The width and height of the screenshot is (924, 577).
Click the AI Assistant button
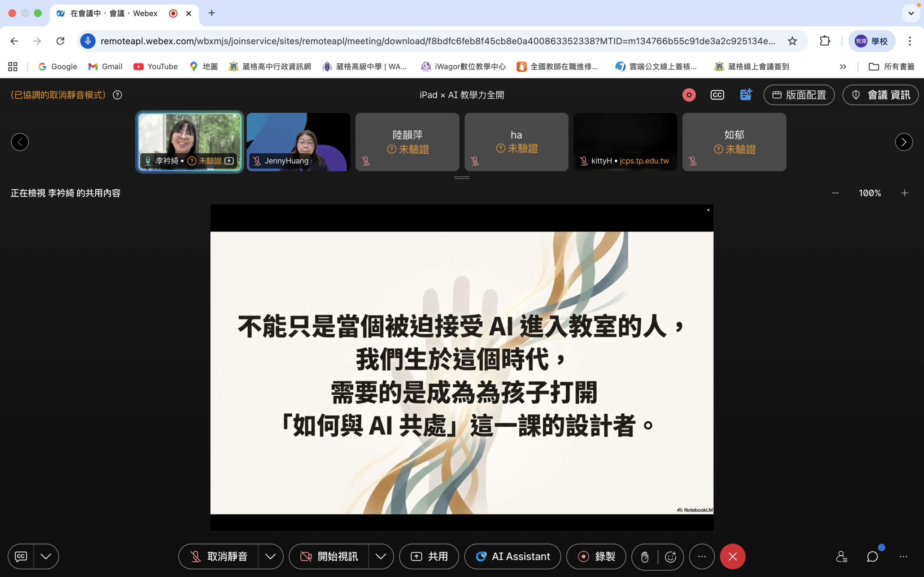pyautogui.click(x=513, y=557)
